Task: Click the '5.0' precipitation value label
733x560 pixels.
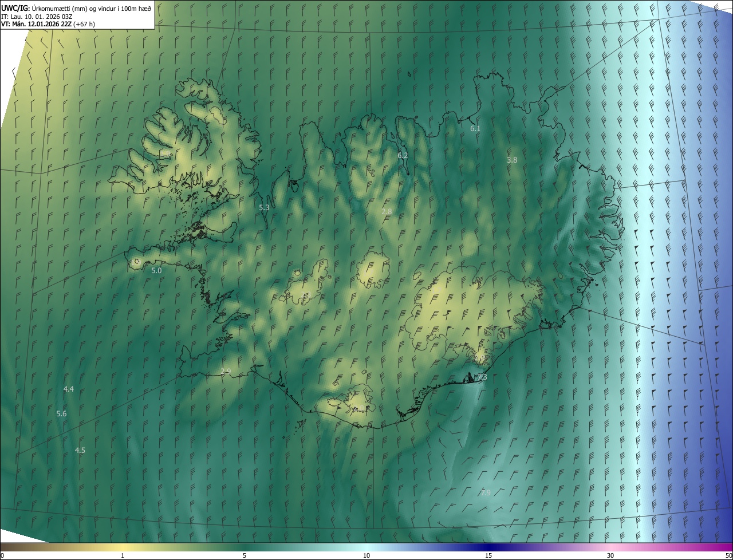Action: click(156, 270)
